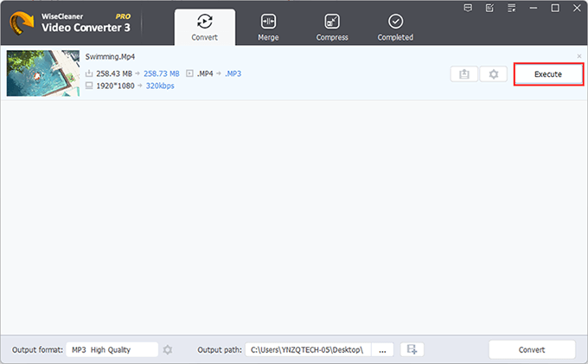Click the 320kbps bitrate value
This screenshot has height=364, width=588.
pyautogui.click(x=160, y=86)
